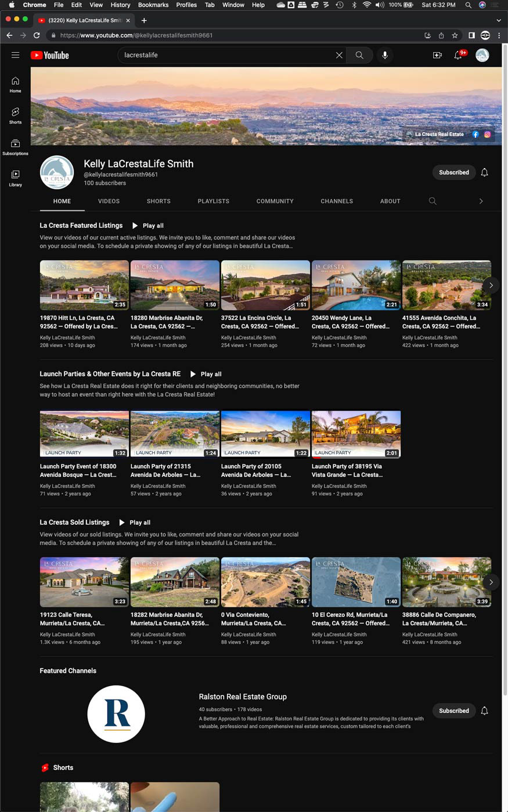
Task: Open the account avatar menu
Action: click(x=482, y=55)
